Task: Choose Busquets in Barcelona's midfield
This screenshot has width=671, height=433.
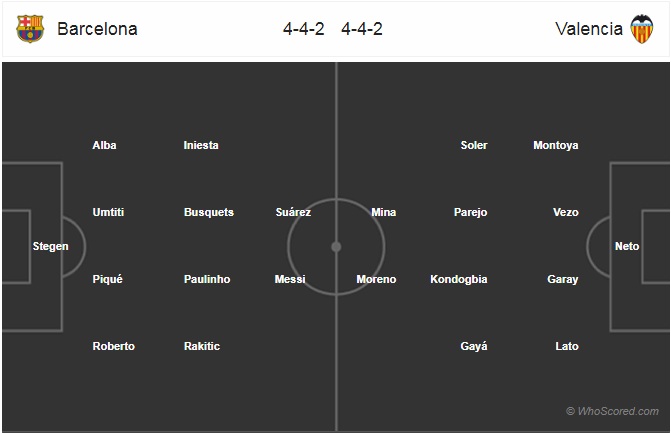Action: (209, 212)
